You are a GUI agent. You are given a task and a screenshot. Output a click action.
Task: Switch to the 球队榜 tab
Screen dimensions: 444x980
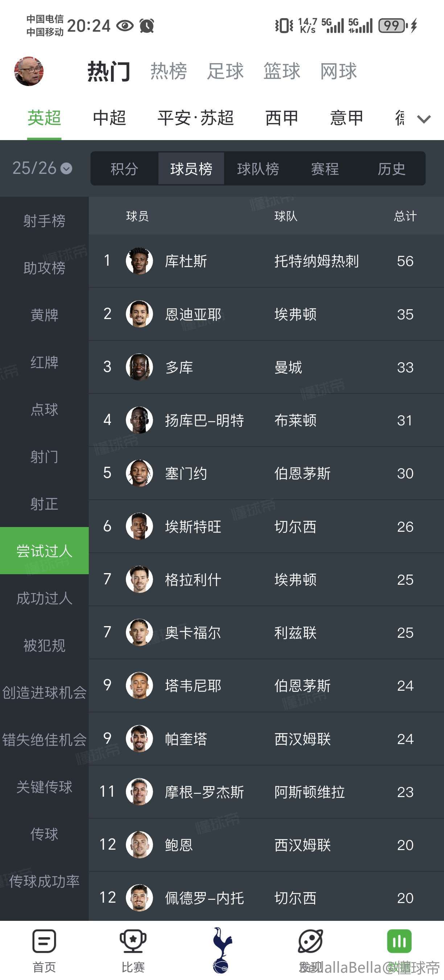coord(258,168)
